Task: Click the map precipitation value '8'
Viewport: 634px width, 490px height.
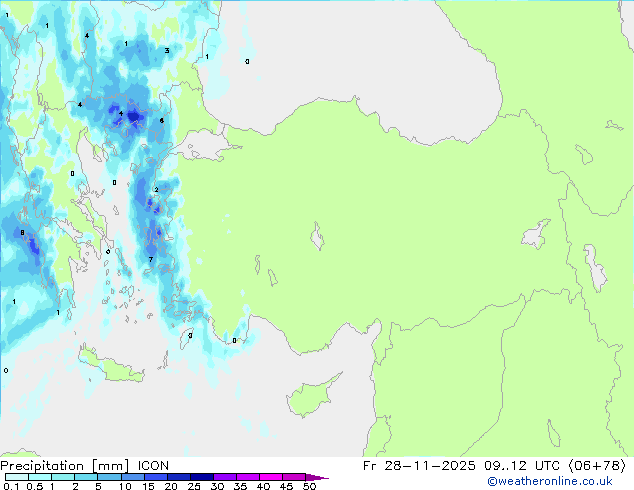Action: coord(22,232)
